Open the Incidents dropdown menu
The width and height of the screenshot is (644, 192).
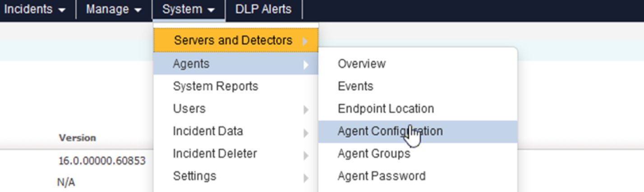(x=35, y=9)
